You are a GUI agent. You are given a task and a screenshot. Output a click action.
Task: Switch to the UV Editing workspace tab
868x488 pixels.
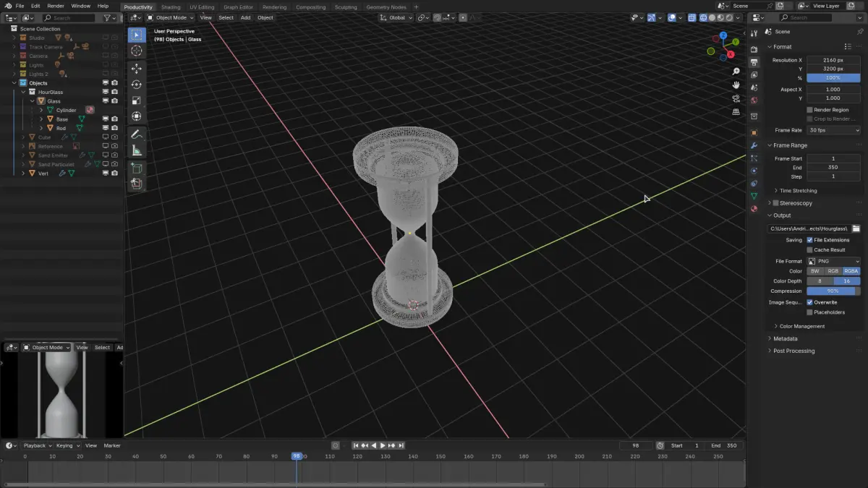pos(202,7)
